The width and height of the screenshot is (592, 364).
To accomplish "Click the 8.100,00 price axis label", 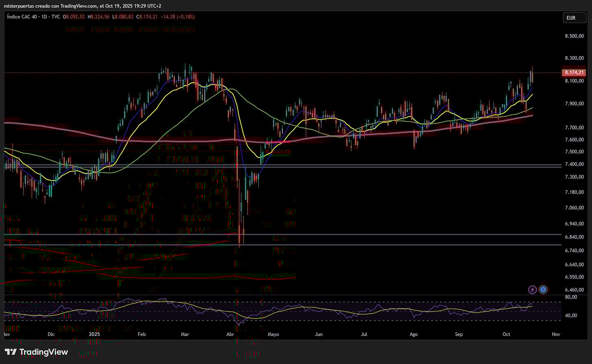I will click(574, 81).
